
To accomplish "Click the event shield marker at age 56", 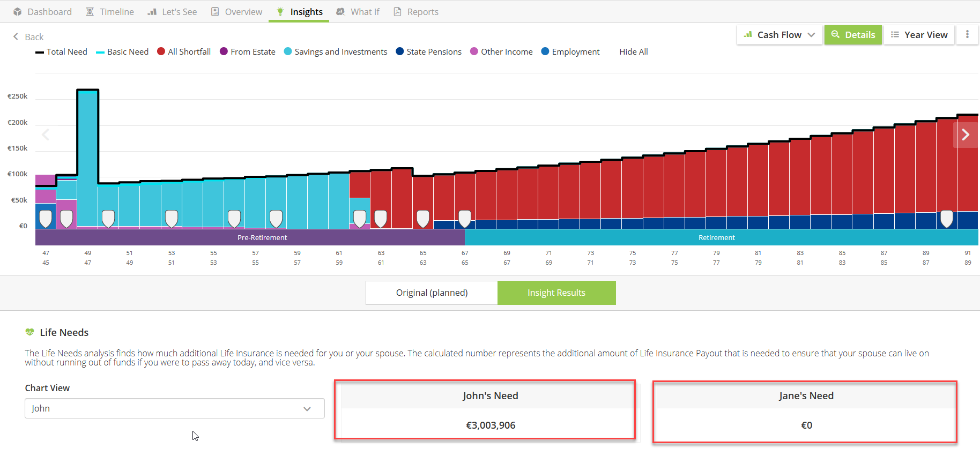I will [234, 219].
